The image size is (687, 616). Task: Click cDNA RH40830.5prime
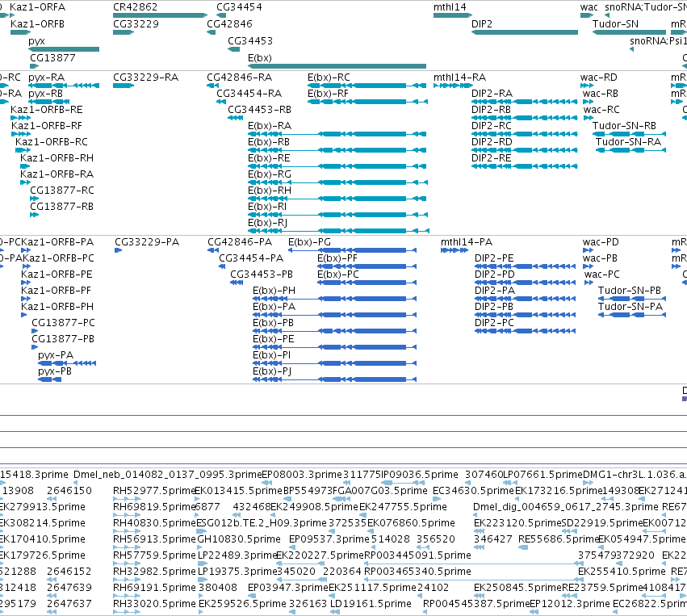tap(154, 523)
